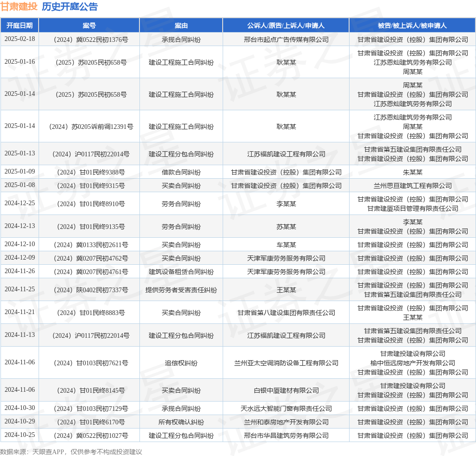Click the 所有权确认纠纷 cause cell
The width and height of the screenshot is (476, 456).
tap(181, 422)
